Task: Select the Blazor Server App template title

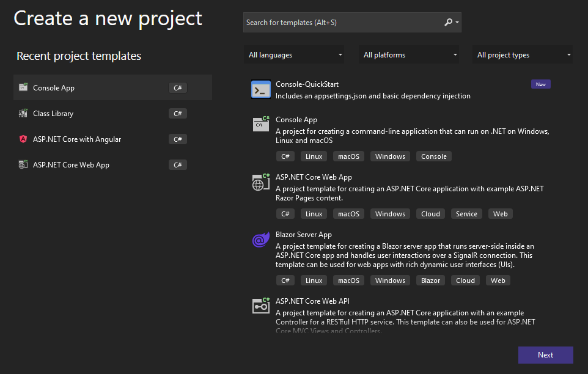Action: click(304, 235)
